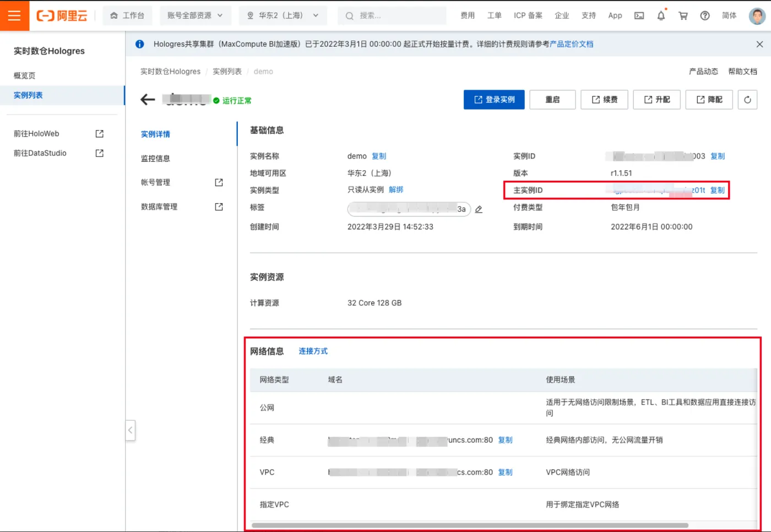Refresh instance details icon

747,100
